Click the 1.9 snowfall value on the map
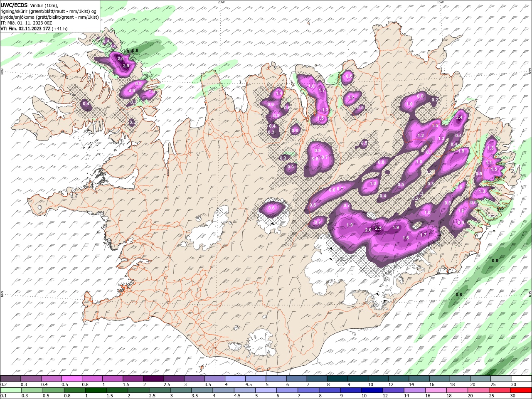 396,227
